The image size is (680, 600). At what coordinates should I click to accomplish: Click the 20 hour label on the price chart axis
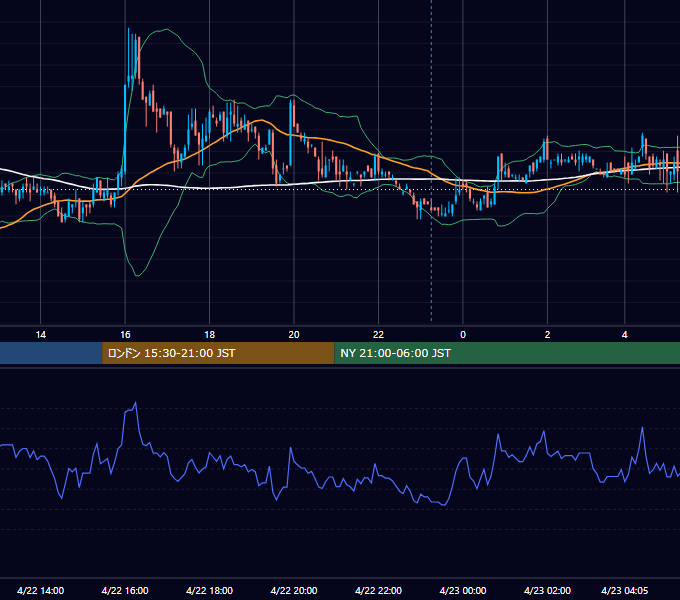tap(294, 335)
